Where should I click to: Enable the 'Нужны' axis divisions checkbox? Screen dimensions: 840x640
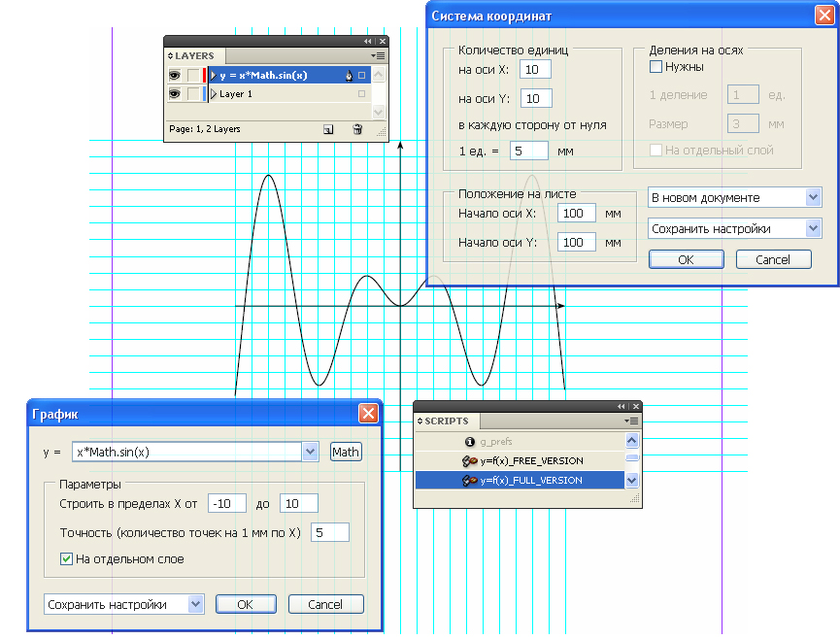pyautogui.click(x=655, y=67)
